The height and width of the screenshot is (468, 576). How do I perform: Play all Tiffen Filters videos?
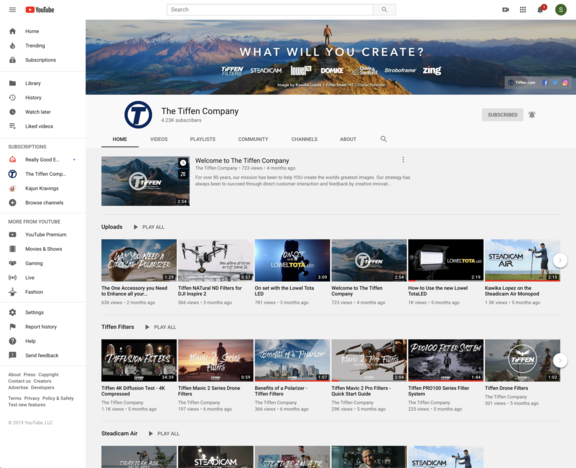[x=160, y=327]
